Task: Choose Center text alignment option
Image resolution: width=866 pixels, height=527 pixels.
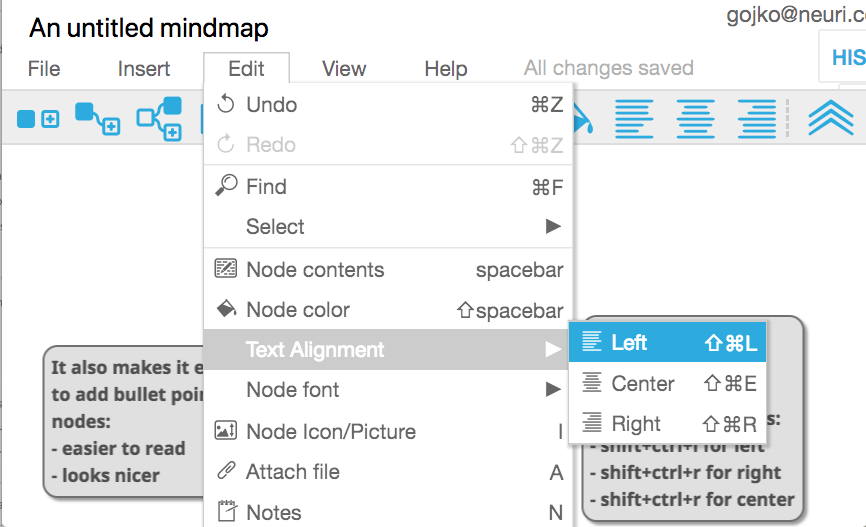Action: click(x=668, y=383)
